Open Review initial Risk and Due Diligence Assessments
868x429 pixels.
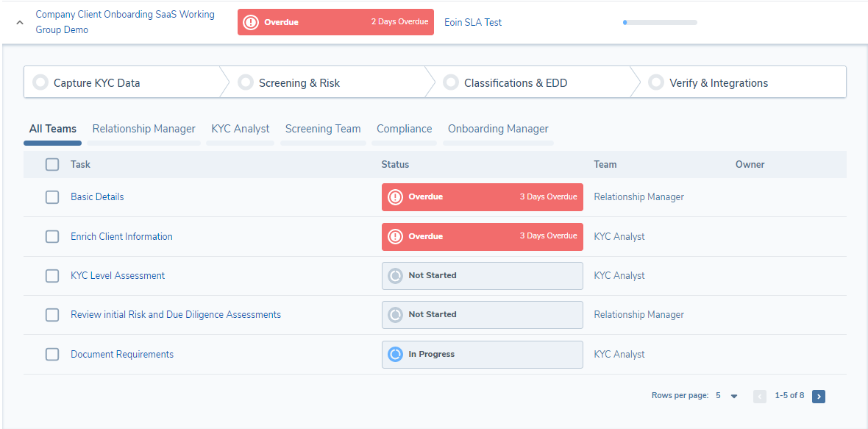[x=176, y=314]
